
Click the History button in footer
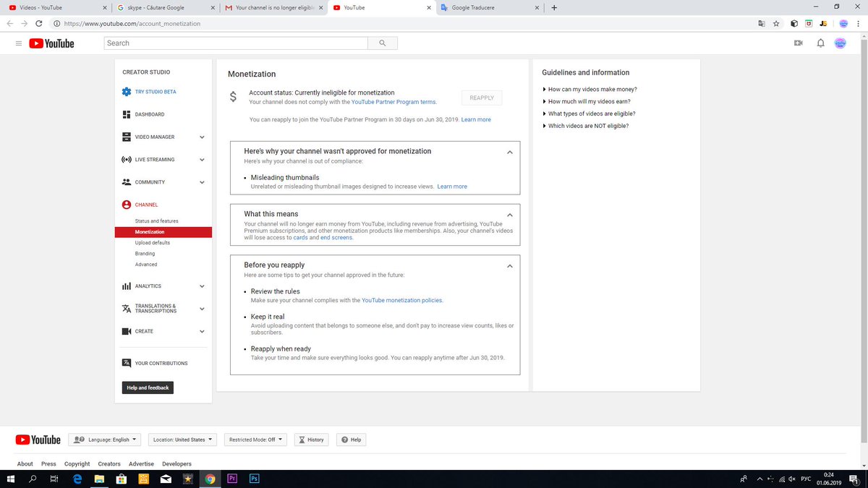tap(312, 440)
